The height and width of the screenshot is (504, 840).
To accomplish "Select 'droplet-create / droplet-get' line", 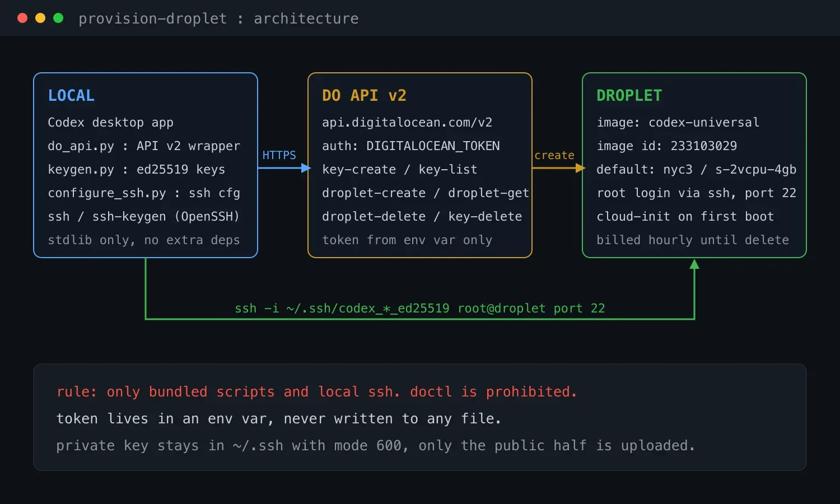I will pyautogui.click(x=426, y=193).
